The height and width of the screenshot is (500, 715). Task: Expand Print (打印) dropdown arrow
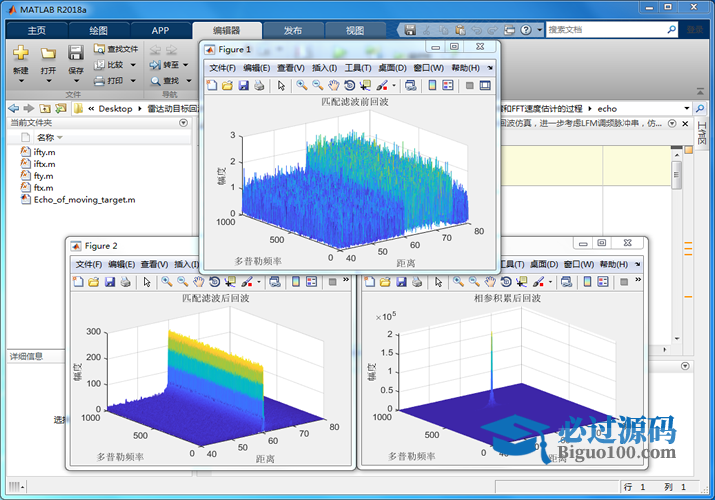tap(133, 81)
